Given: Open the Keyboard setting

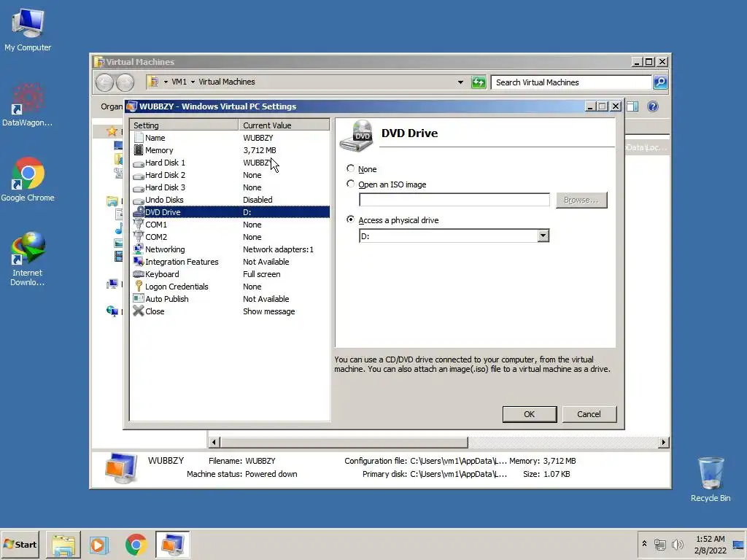Looking at the screenshot, I should [x=230, y=274].
